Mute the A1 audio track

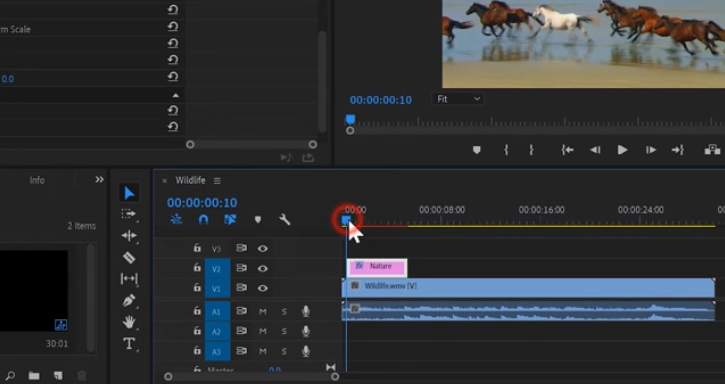[x=263, y=312]
